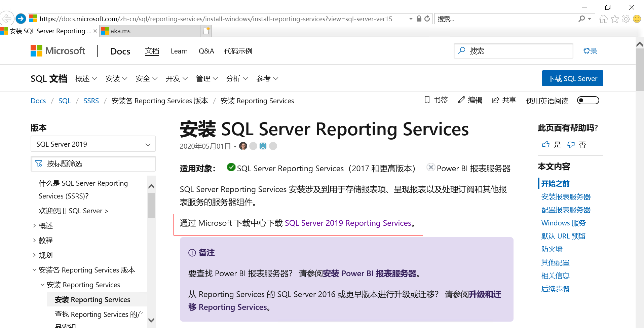Click the SSRS breadcrumb link
Screen dimensions: 644x328
[91, 101]
